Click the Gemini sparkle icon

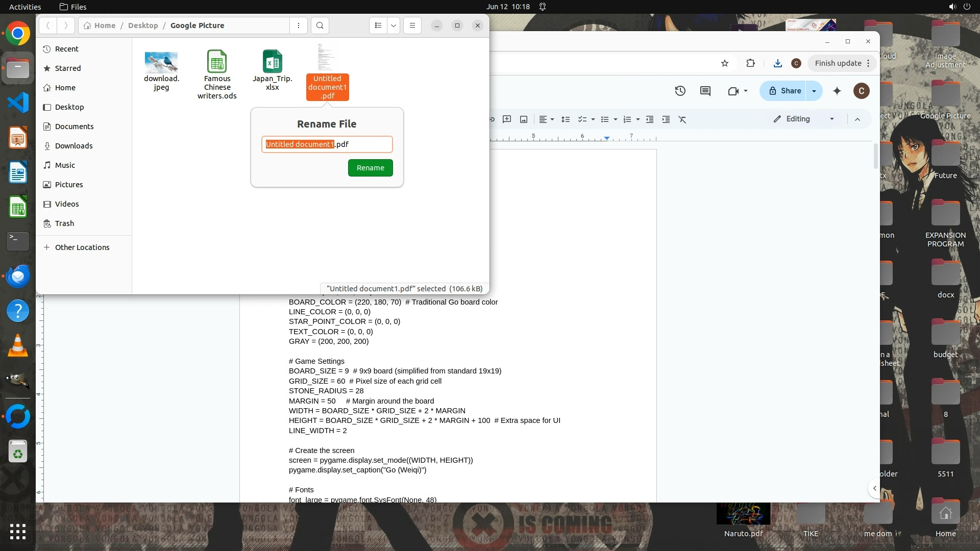click(x=837, y=91)
